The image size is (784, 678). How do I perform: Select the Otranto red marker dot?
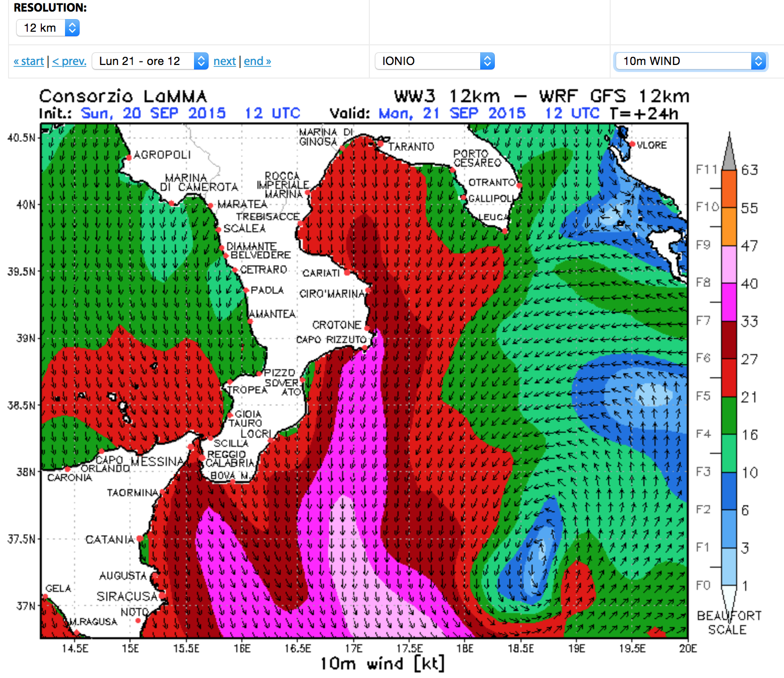click(519, 185)
